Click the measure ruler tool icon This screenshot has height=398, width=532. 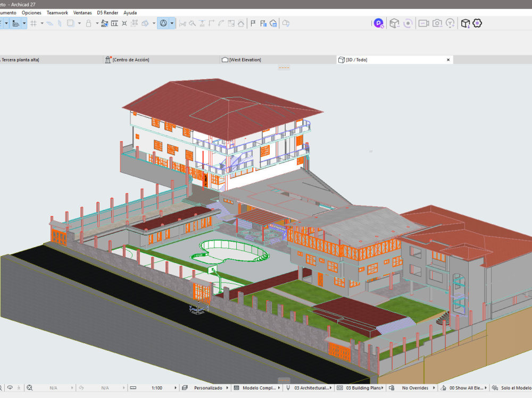point(115,23)
